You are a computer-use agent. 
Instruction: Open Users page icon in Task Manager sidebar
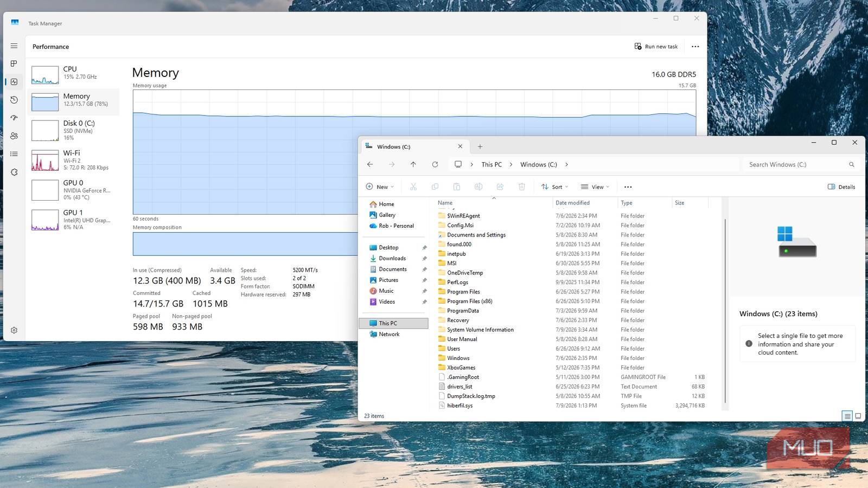14,136
